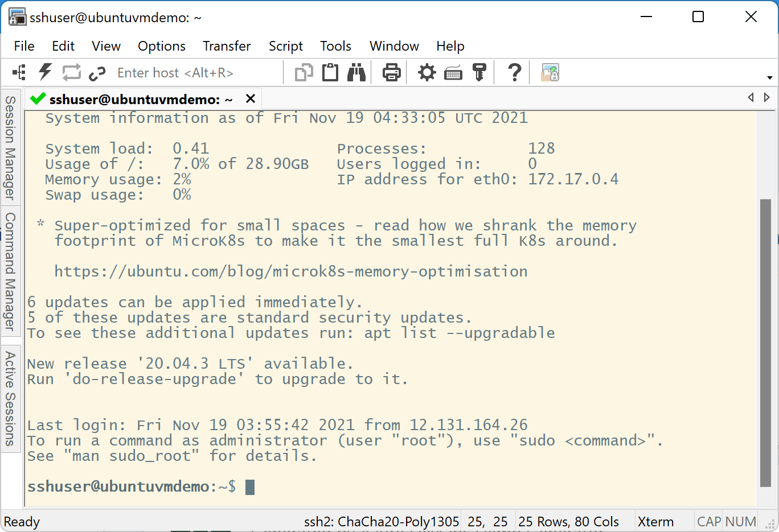Viewport: 779px width, 532px height.
Task: Open the Script menu
Action: point(285,46)
